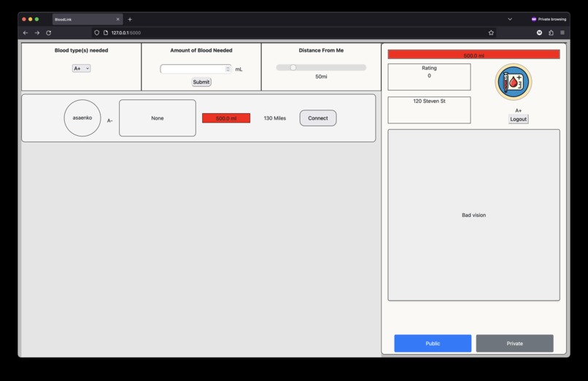The image size is (588, 381).
Task: Close the BloodLink tab
Action: (x=117, y=20)
